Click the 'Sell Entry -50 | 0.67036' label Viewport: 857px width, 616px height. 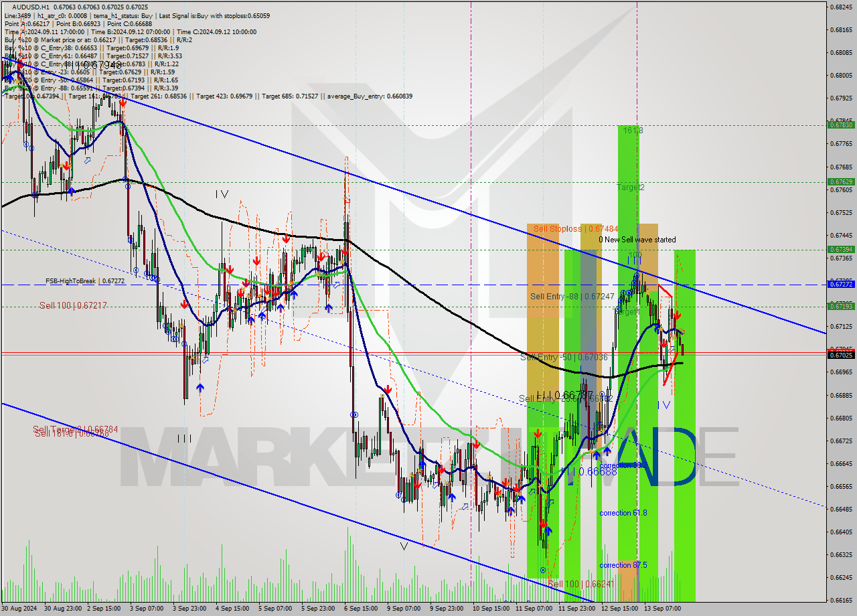564,358
